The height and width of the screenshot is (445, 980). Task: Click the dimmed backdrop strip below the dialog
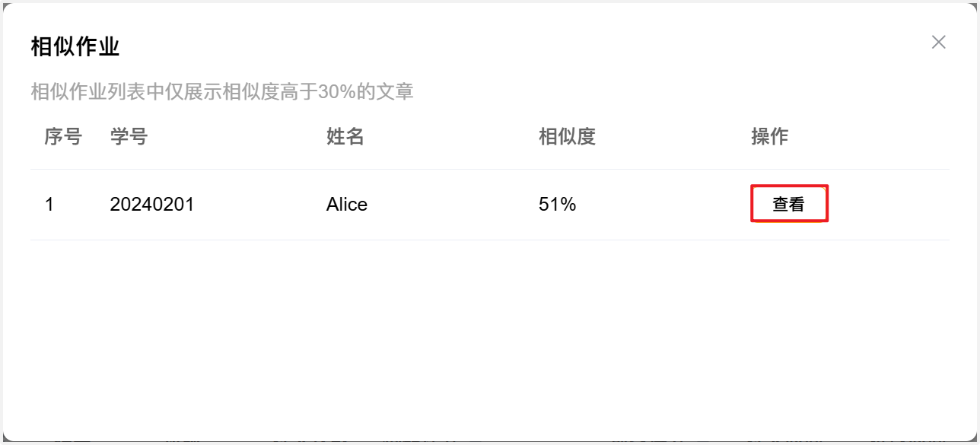point(487,442)
